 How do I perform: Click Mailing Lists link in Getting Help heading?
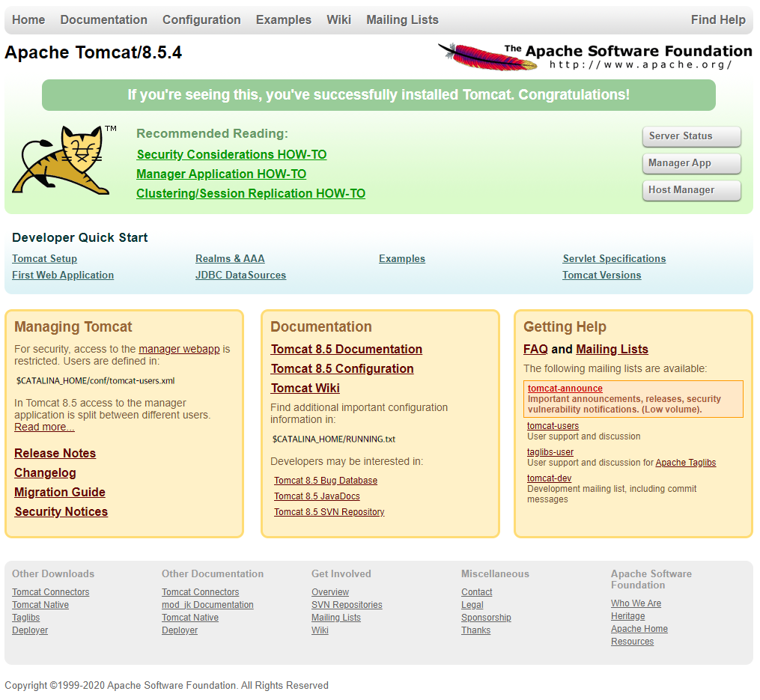tap(612, 350)
